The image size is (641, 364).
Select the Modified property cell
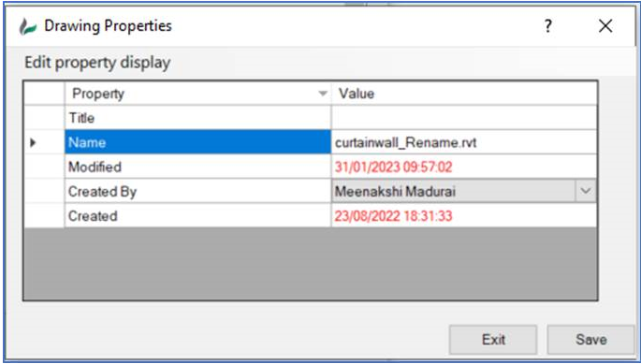click(x=197, y=167)
